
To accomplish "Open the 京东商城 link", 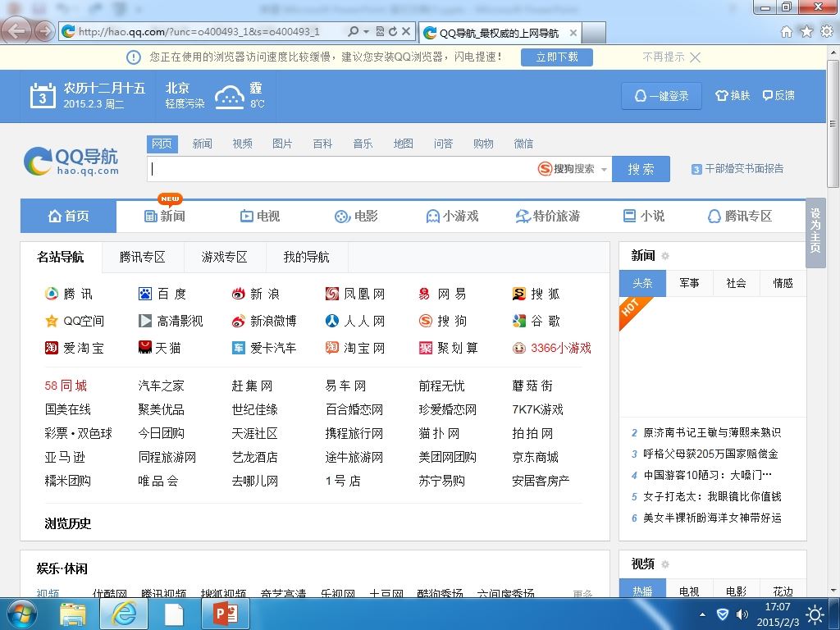I will click(535, 457).
